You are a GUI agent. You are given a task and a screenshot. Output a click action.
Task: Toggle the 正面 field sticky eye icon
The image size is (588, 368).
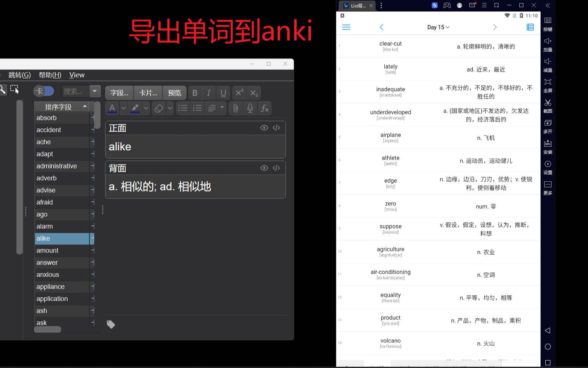264,128
